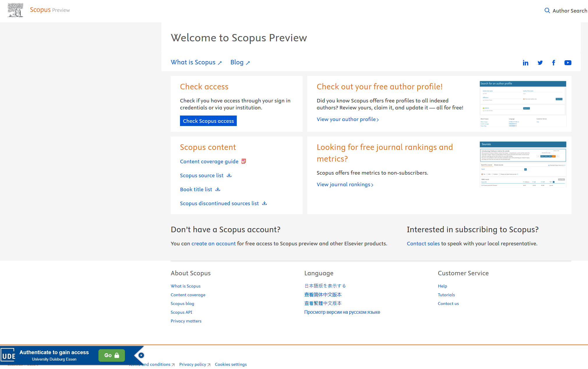Screen dimensions: 588x369
Task: Open the Content coverage guide PDF icon
Action: click(243, 161)
